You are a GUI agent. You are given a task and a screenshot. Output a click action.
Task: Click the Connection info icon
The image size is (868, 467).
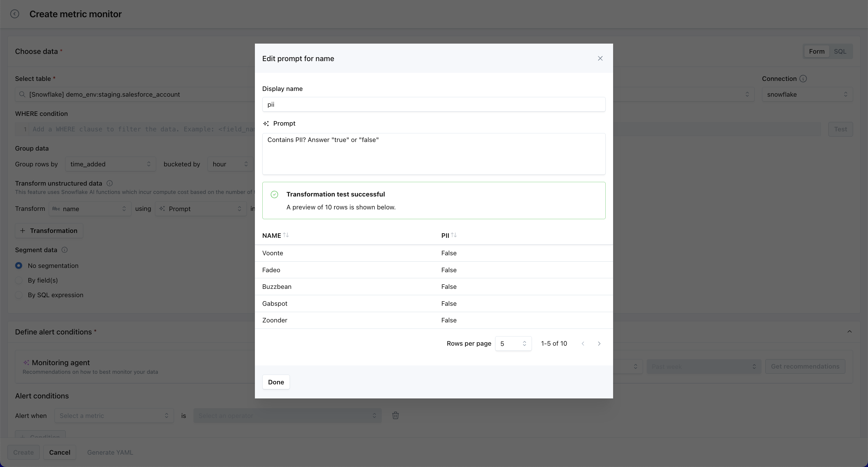[803, 78]
